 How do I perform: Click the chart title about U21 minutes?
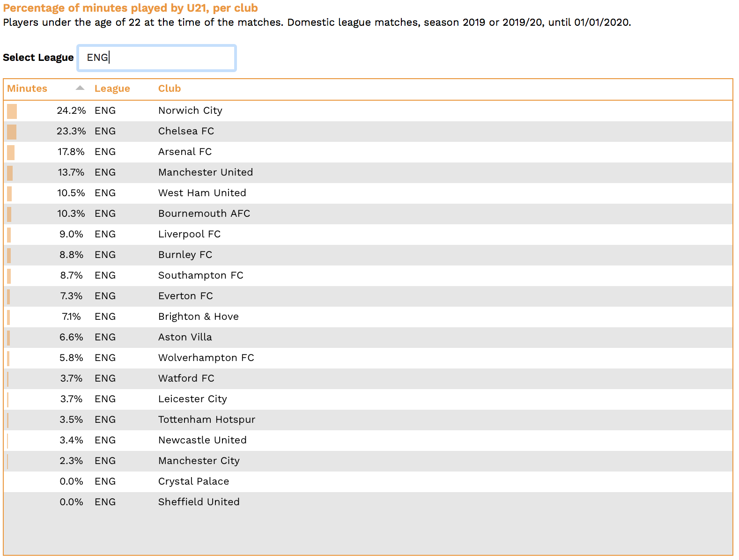(x=130, y=8)
